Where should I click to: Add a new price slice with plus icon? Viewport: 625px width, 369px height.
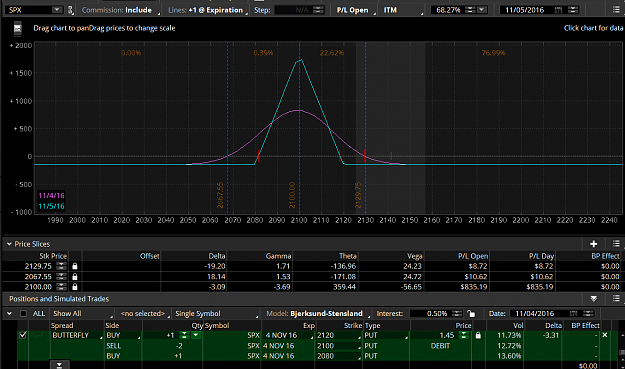coord(594,244)
